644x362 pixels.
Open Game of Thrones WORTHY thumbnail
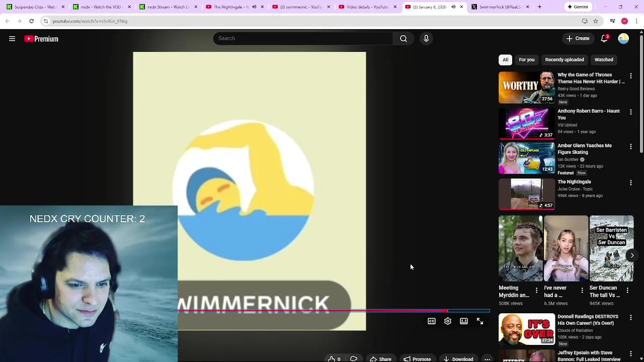[x=527, y=87]
